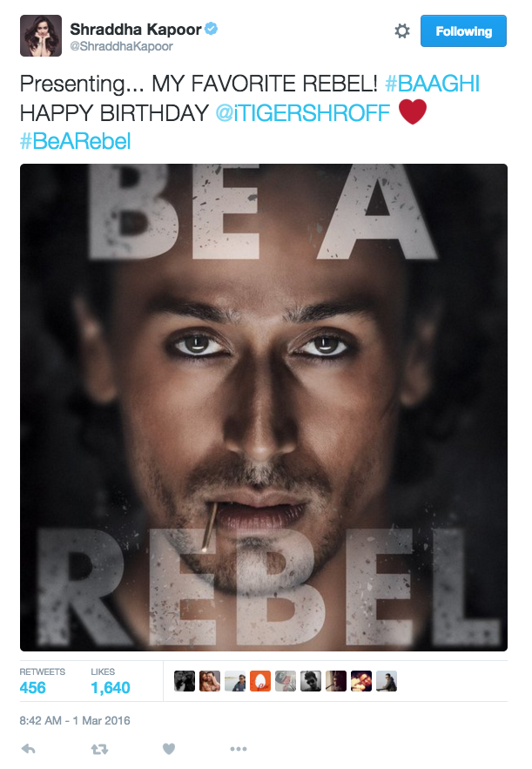The height and width of the screenshot is (769, 532).
Task: Open the gear settings dropdown
Action: click(x=402, y=31)
